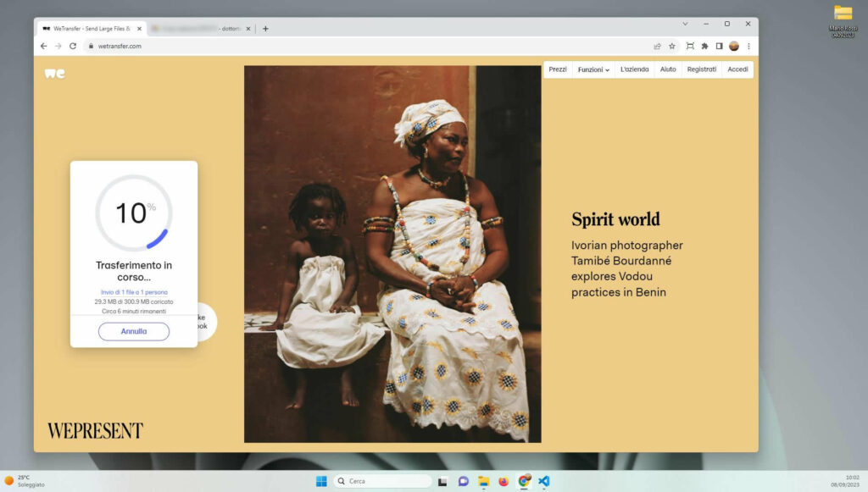Close the WeTransfer tab
This screenshot has width=868, height=492.
[x=140, y=29]
